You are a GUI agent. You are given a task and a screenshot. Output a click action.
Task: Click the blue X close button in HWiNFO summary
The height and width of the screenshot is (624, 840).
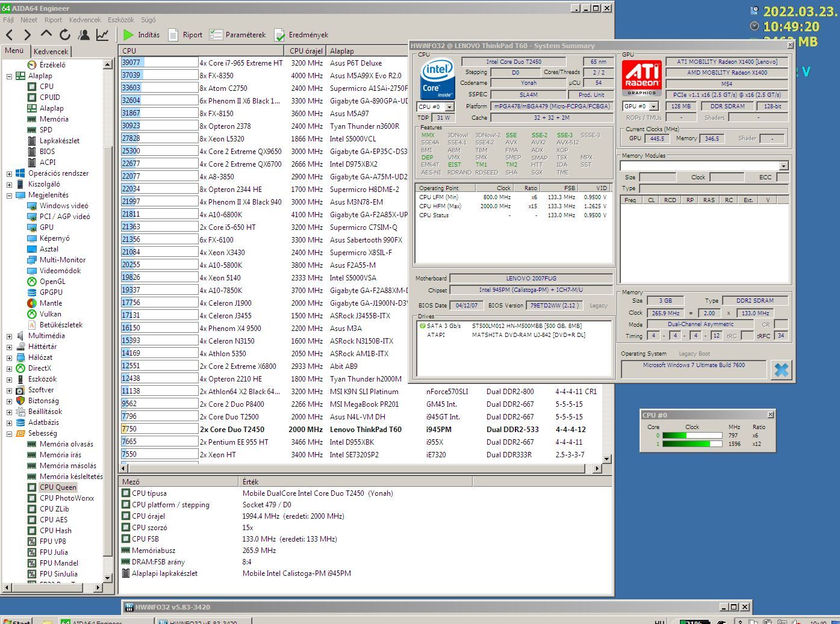point(781,370)
